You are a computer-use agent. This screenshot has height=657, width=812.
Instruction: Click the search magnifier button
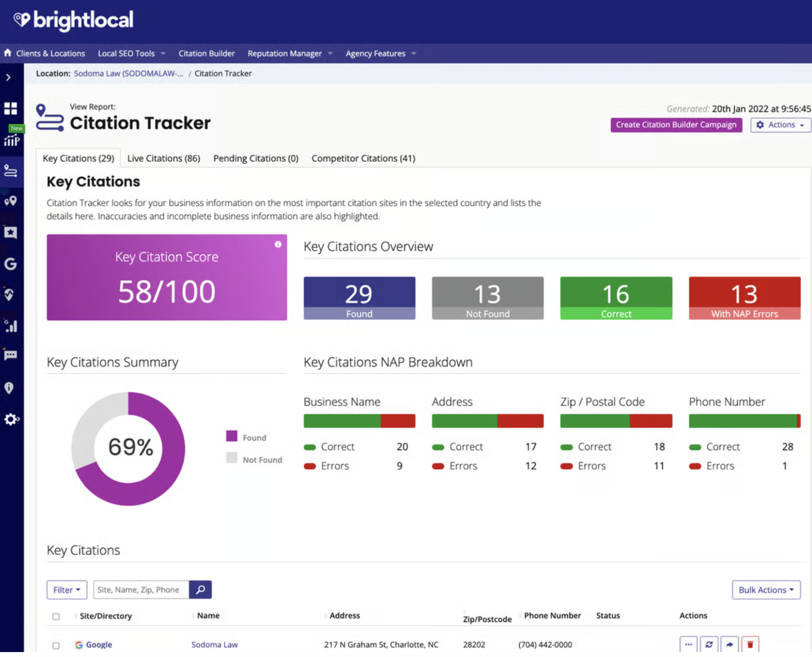point(201,590)
